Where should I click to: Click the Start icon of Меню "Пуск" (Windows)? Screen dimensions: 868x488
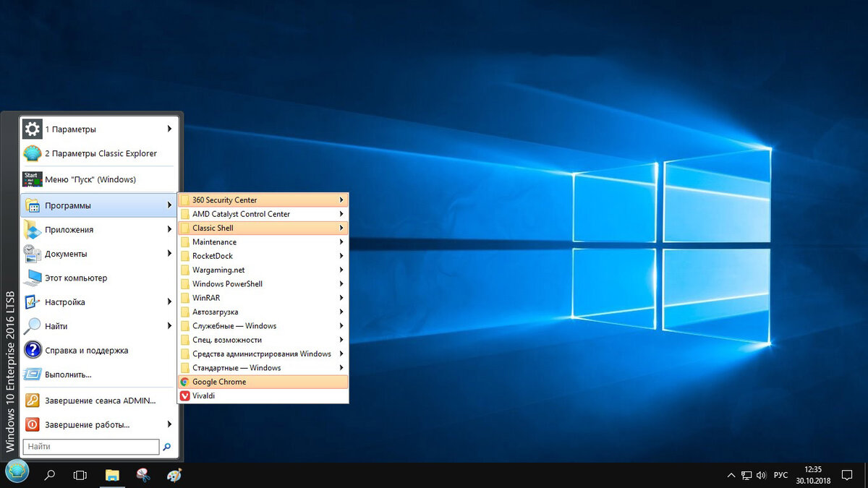(33, 179)
